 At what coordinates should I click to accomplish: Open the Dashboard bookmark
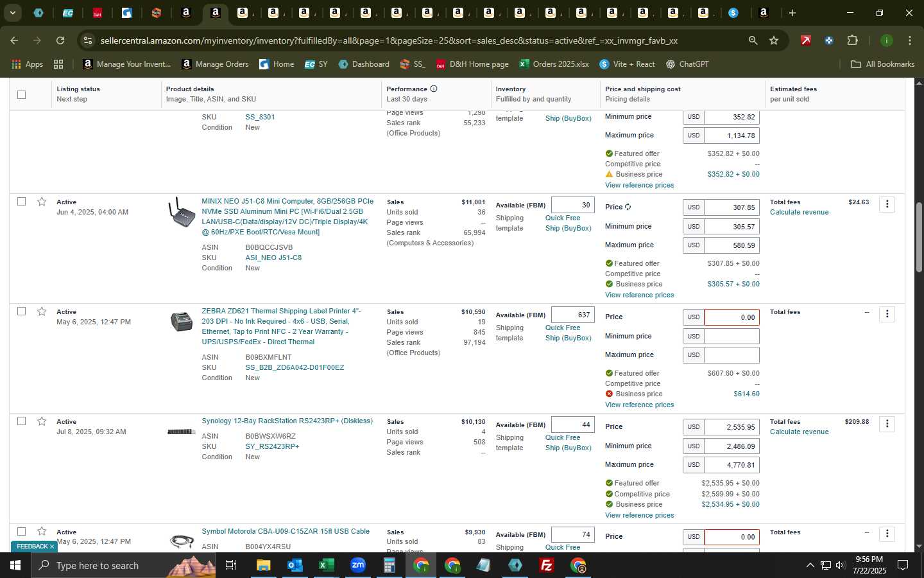[x=364, y=64]
